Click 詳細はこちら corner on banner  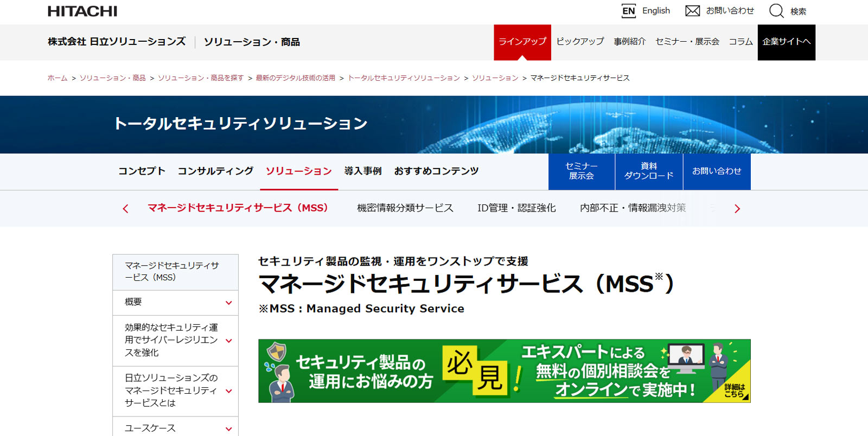point(736,391)
